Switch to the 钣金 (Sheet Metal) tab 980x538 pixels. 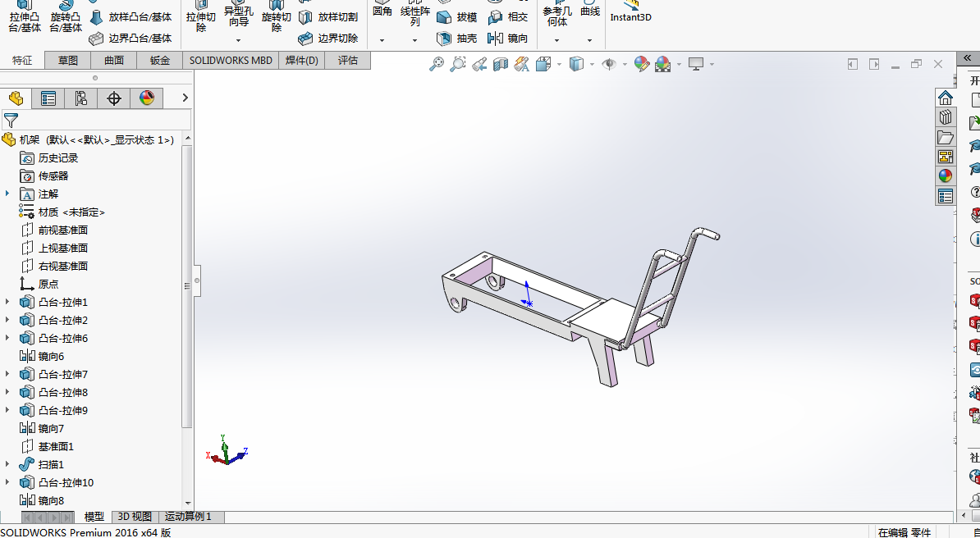[x=160, y=60]
